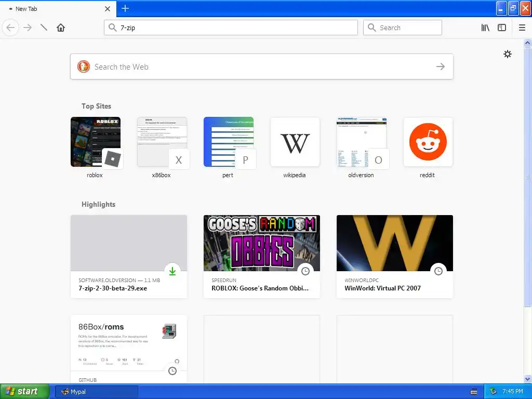Click the Top Sites section heading

pyautogui.click(x=96, y=106)
